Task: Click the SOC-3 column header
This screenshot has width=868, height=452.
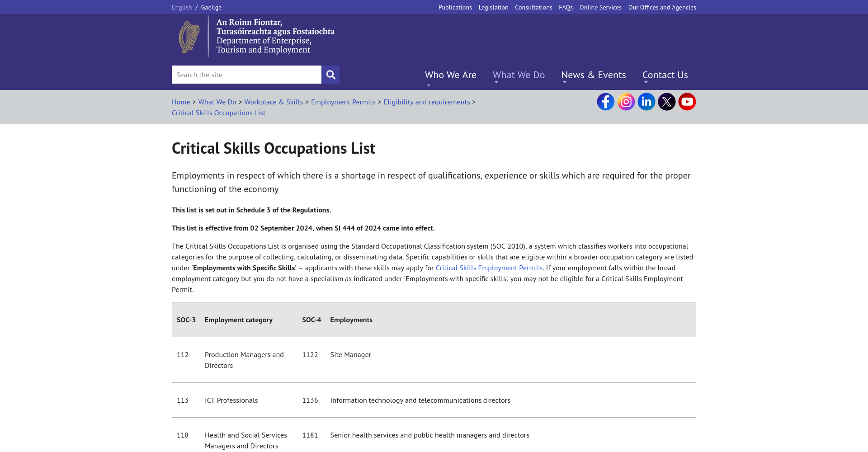Action: 186,320
